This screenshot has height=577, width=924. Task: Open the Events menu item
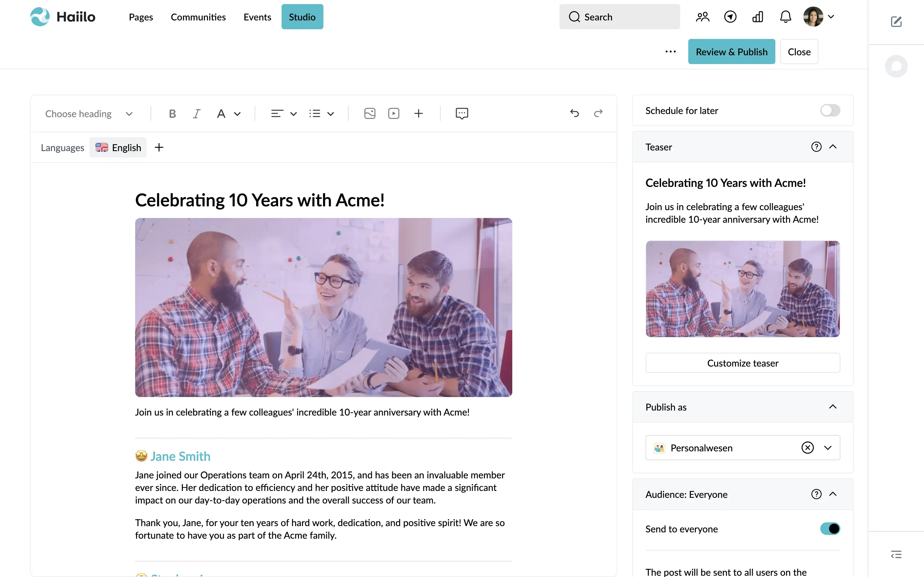click(257, 17)
